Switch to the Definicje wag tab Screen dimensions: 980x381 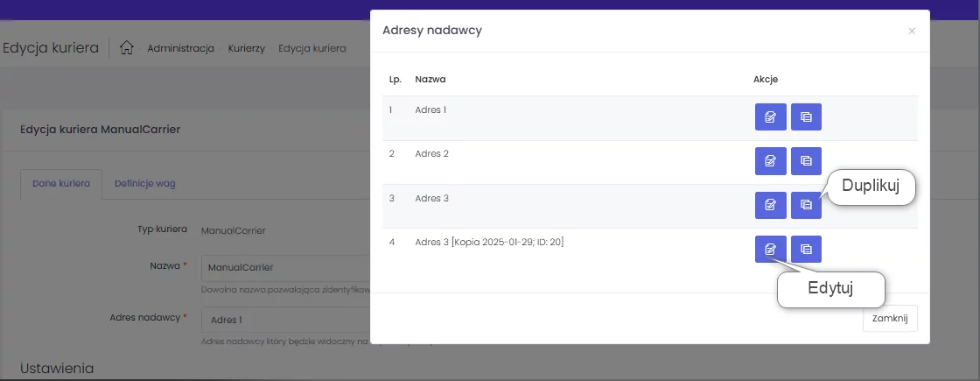[x=145, y=184]
